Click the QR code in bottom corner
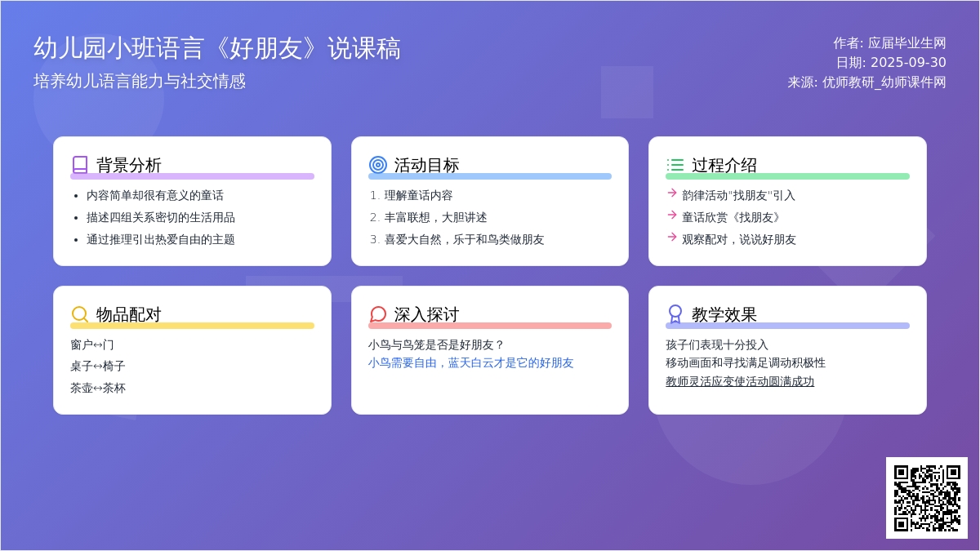This screenshot has height=551, width=980. pyautogui.click(x=926, y=497)
